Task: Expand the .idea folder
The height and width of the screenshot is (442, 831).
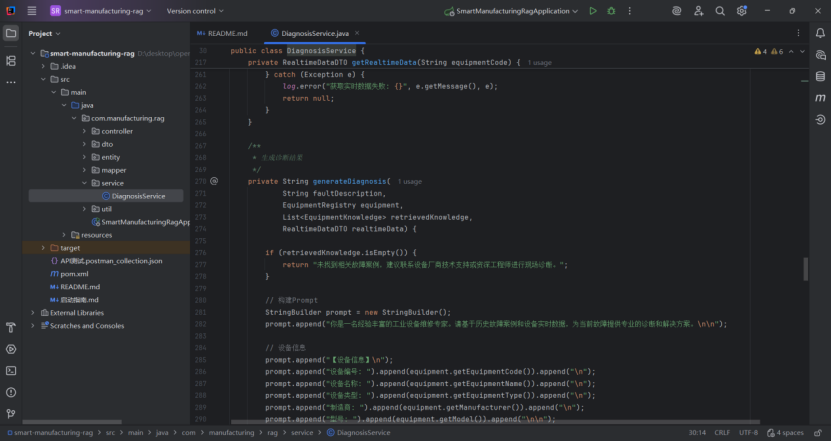Action: pyautogui.click(x=43, y=66)
